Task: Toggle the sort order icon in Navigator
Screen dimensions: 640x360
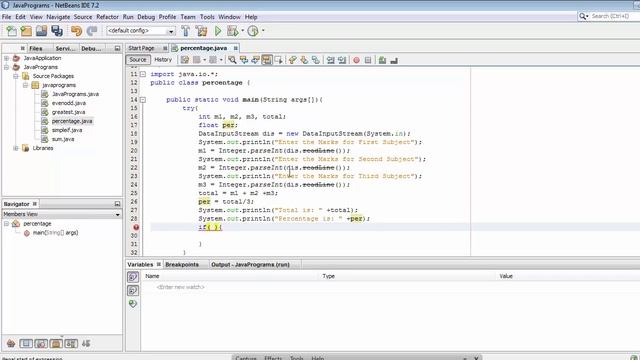Action: click(x=86, y=343)
